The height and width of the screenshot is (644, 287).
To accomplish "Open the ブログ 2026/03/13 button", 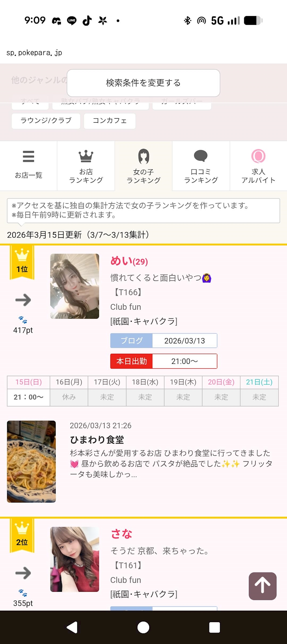I will point(164,341).
